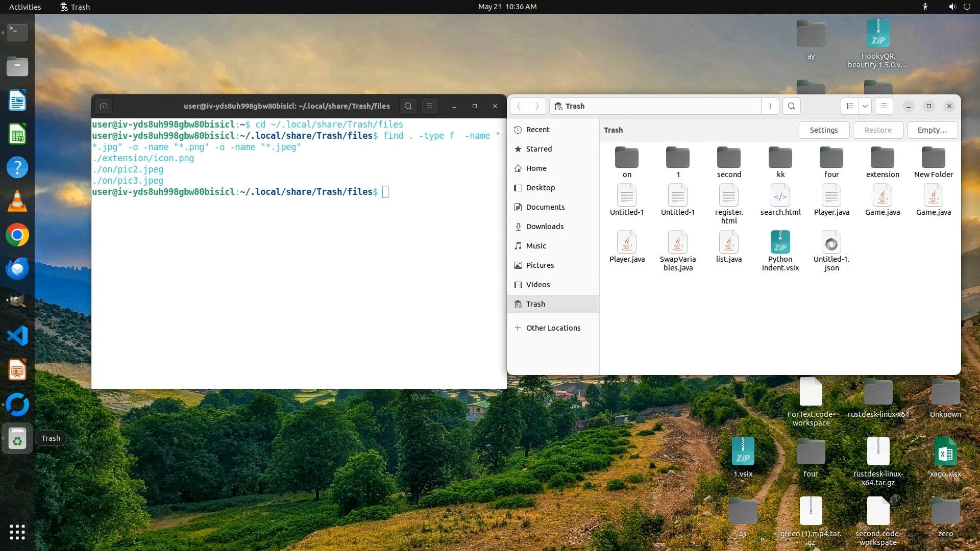Image resolution: width=980 pixels, height=551 pixels.
Task: Open the Files main hamburger menu
Action: 884,106
